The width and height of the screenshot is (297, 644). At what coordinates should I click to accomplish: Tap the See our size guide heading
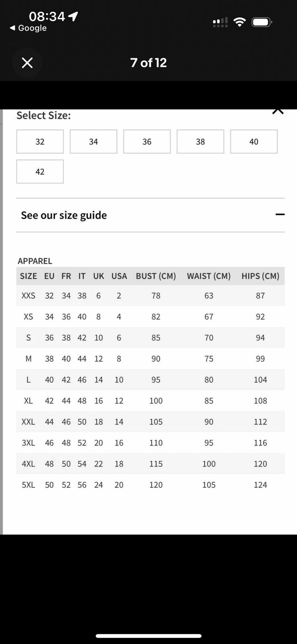coord(64,215)
